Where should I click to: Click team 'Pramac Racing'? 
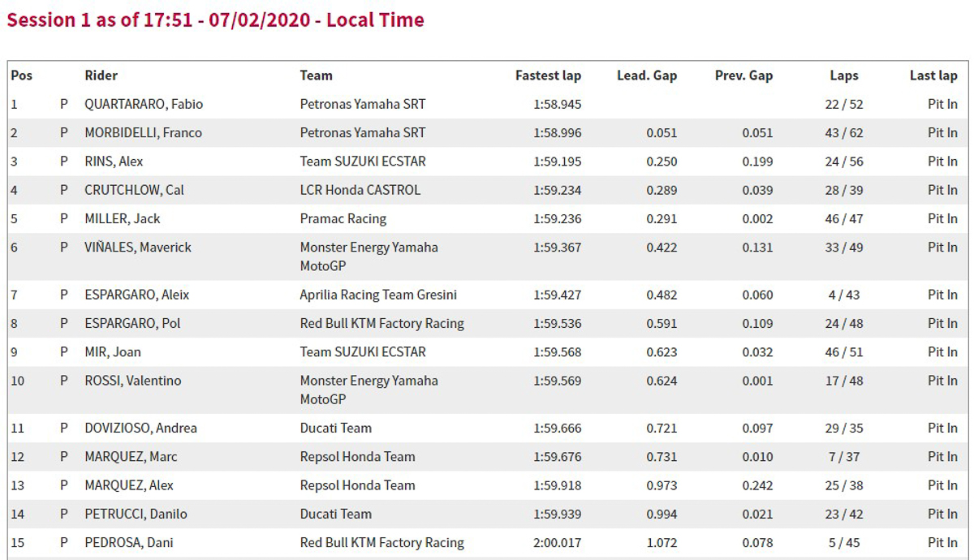343,218
